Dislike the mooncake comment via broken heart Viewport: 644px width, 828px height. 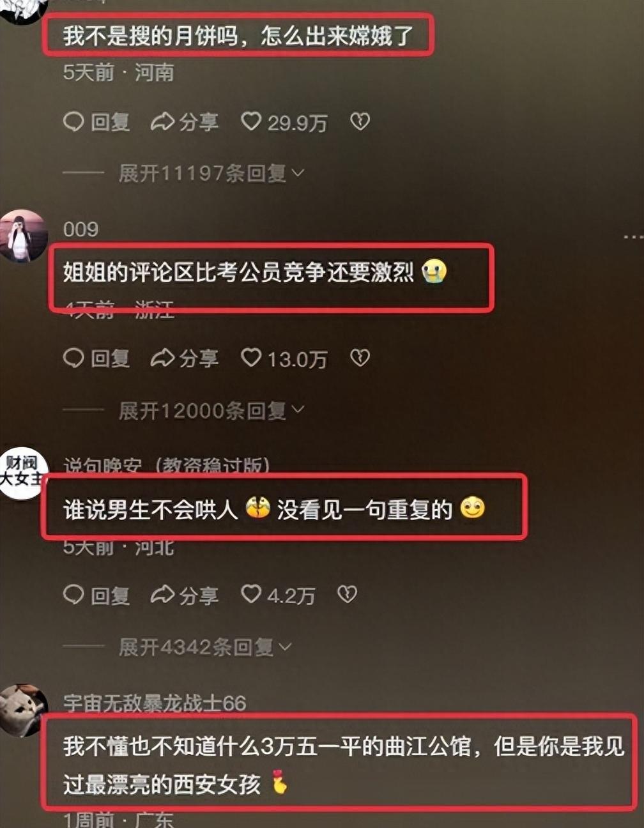[x=360, y=121]
